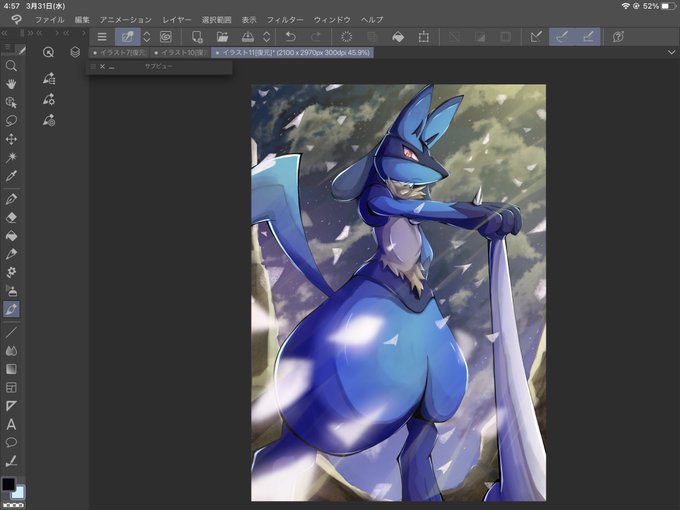Viewport: 680px width, 510px height.
Task: Choose the Blend droplets tool
Action: coord(11,351)
